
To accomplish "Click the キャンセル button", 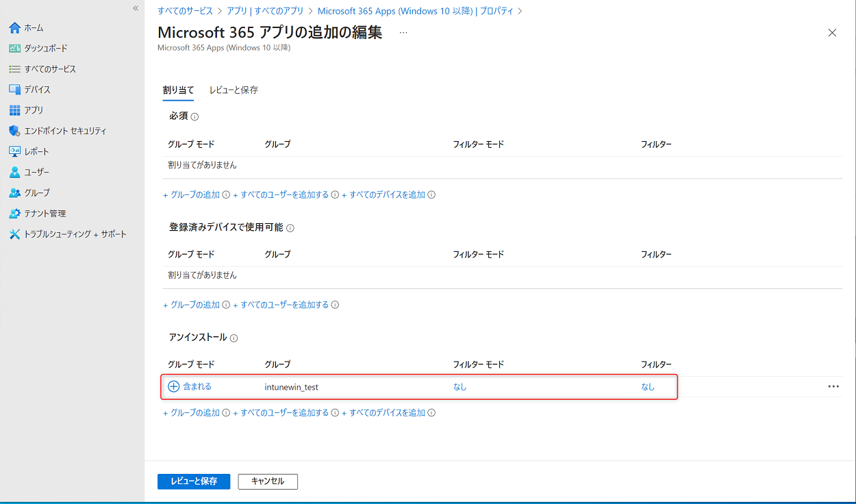I will click(x=268, y=481).
